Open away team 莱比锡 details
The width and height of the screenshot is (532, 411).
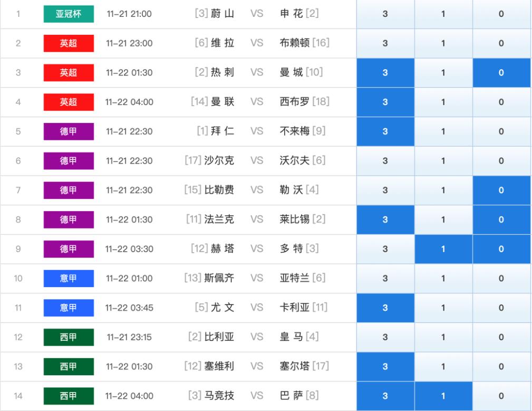click(x=295, y=219)
